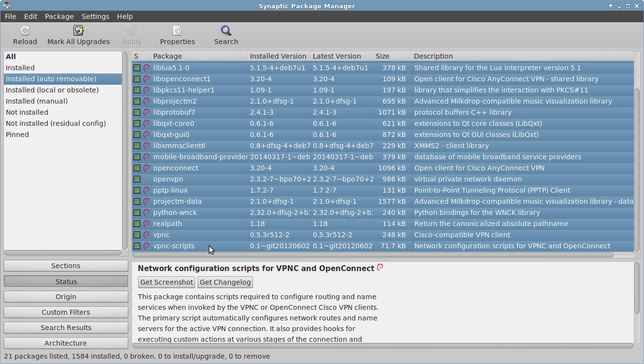This screenshot has width=644, height=364.
Task: Click the Debian logo icon beside libprojectm2
Action: [x=146, y=101]
